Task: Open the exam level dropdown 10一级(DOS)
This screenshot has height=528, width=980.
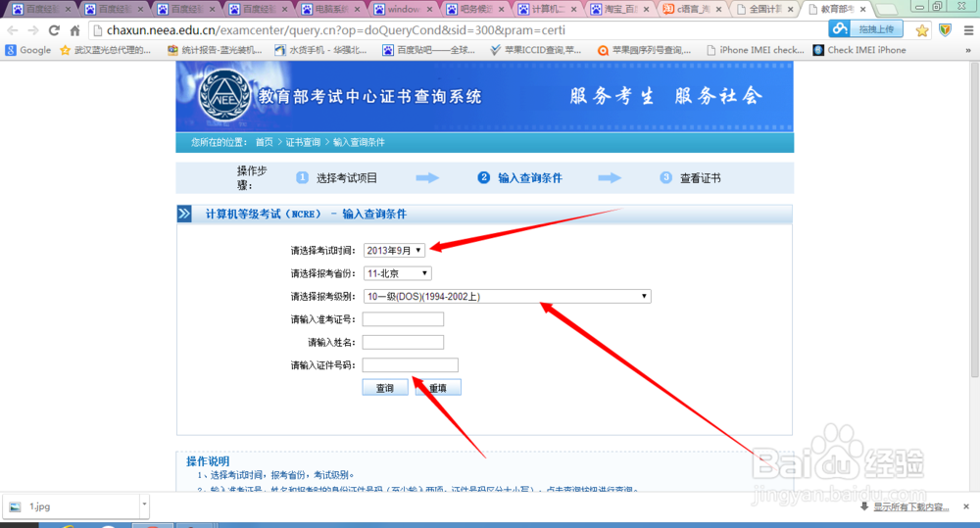Action: [507, 296]
